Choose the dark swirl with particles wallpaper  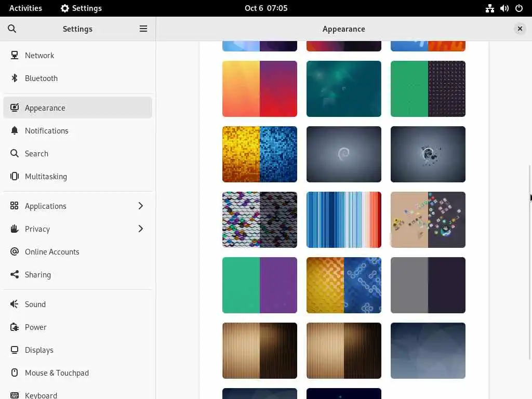[428, 154]
